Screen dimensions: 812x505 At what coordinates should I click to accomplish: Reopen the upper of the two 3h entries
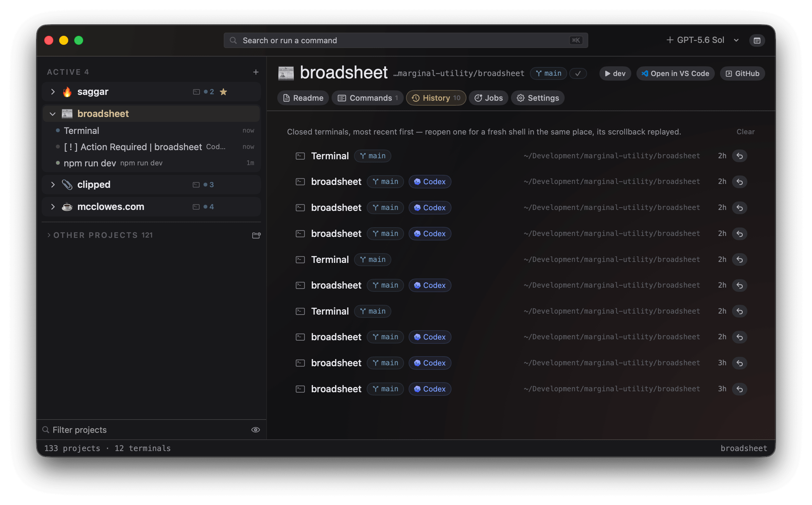(740, 363)
